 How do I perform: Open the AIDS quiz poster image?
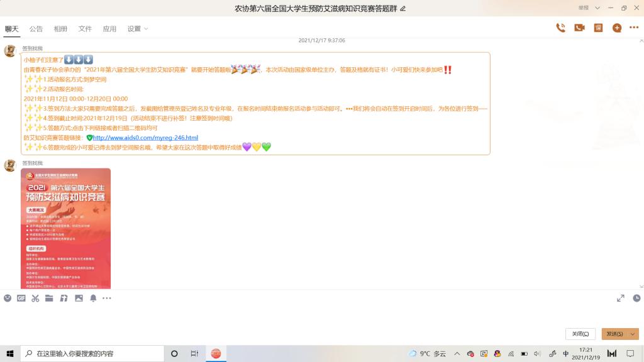65,228
